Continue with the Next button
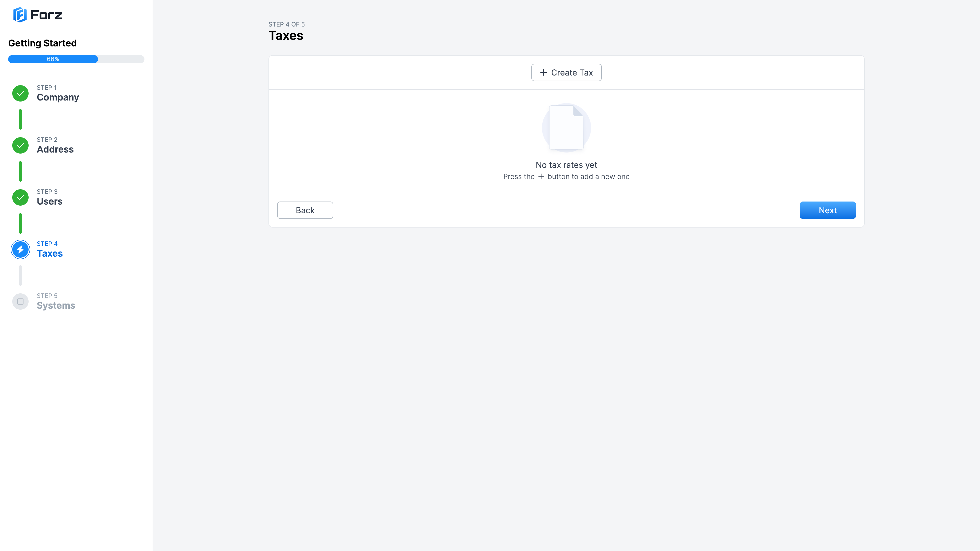Viewport: 980px width, 551px height. coord(827,210)
